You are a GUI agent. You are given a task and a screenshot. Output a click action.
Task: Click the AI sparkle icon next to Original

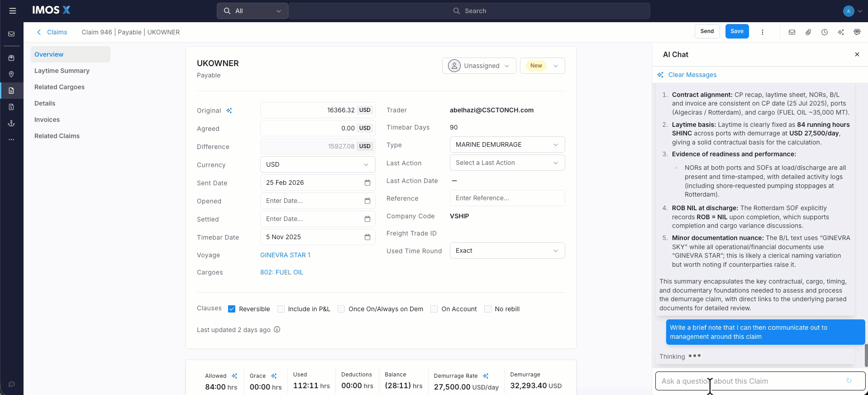click(x=229, y=111)
